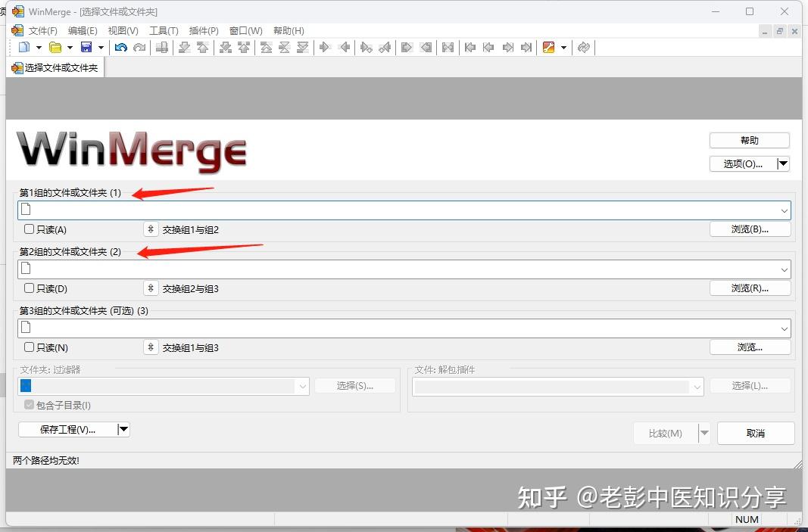
Task: Select the swap panes icon between group 1 and 2
Action: coord(150,229)
